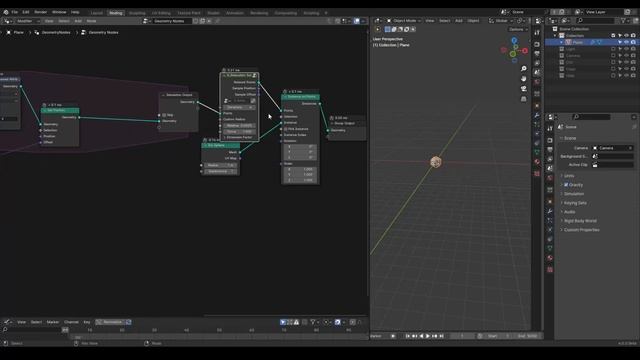Screen dimensions: 640x360
Task: Expand the Audio panel
Action: [x=569, y=212]
